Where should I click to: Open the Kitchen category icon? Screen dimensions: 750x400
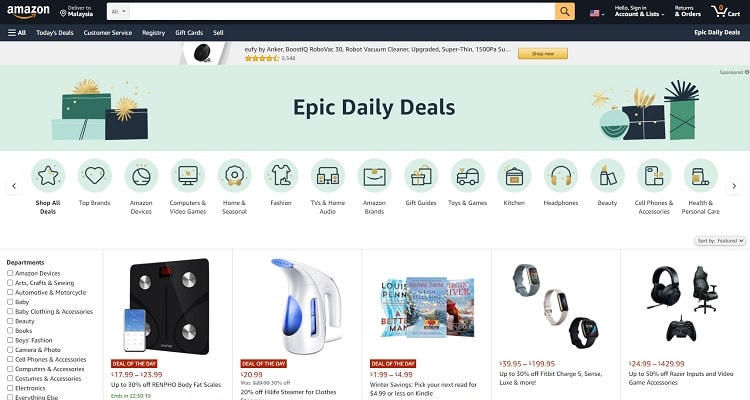[x=514, y=176]
